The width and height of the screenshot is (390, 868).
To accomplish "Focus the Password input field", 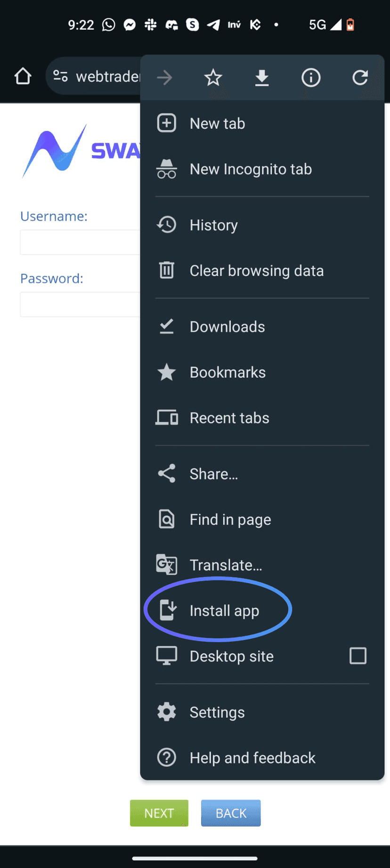I will (80, 305).
